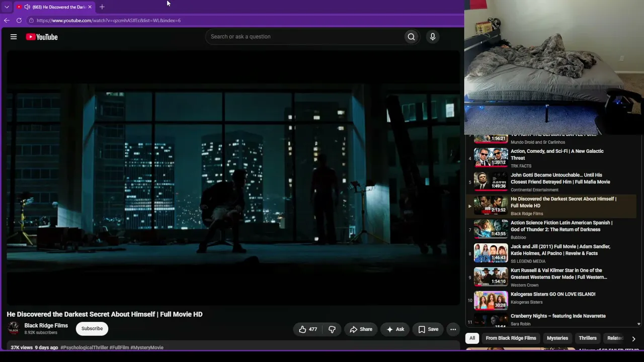Open Kurt Russell & Val Kilmer western title
The height and width of the screenshot is (362, 644).
pyautogui.click(x=559, y=274)
